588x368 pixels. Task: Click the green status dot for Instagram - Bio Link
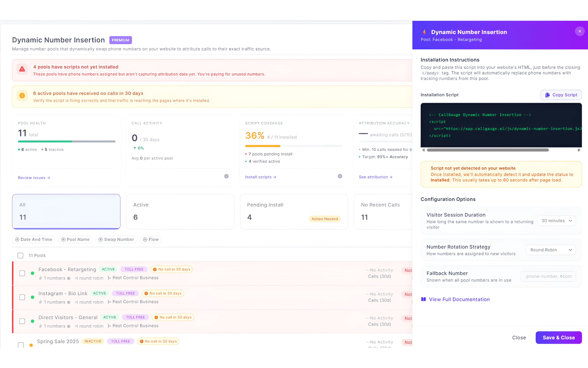pyautogui.click(x=32, y=297)
